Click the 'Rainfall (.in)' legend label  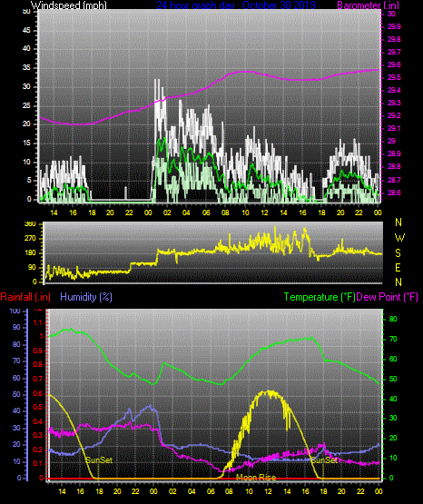point(25,297)
